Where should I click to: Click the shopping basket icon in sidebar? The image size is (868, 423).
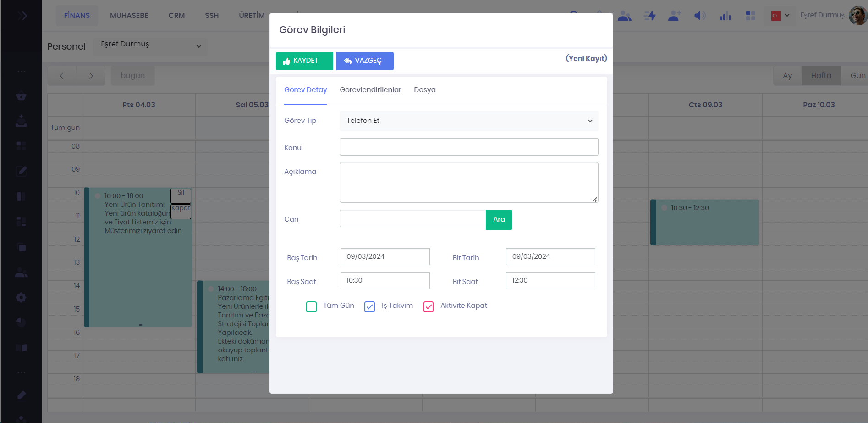point(21,96)
